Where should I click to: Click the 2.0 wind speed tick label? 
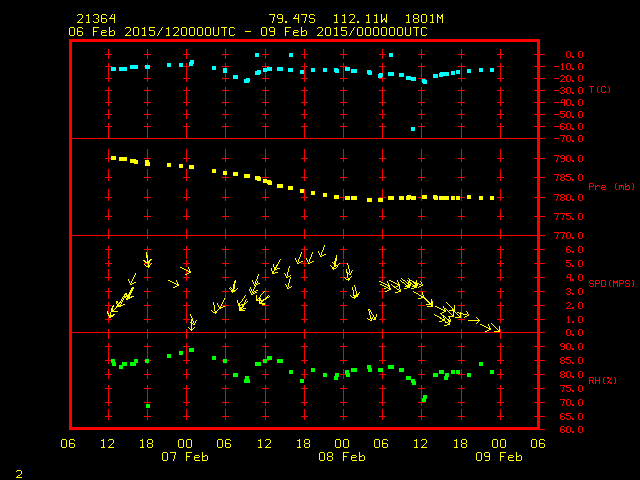pyautogui.click(x=574, y=306)
